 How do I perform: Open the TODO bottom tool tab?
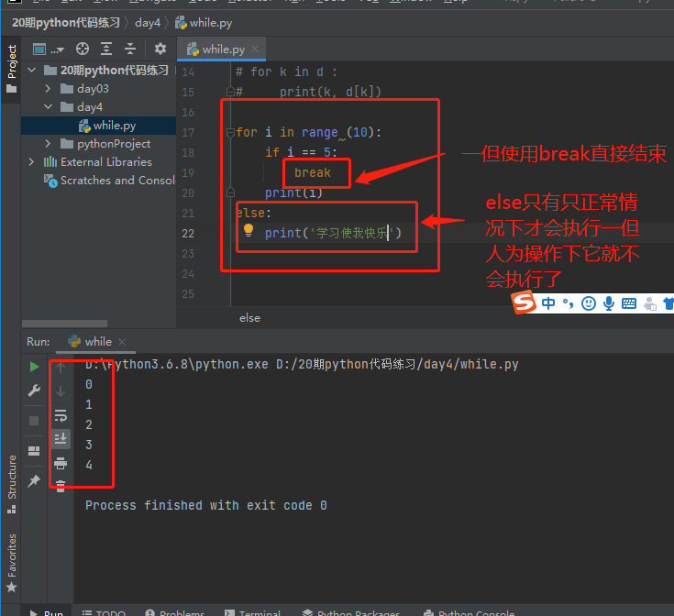104,612
